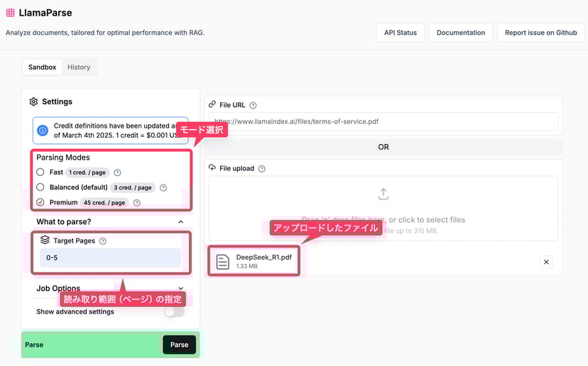Click help icon next to Fast mode
The image size is (588, 366).
pos(118,172)
